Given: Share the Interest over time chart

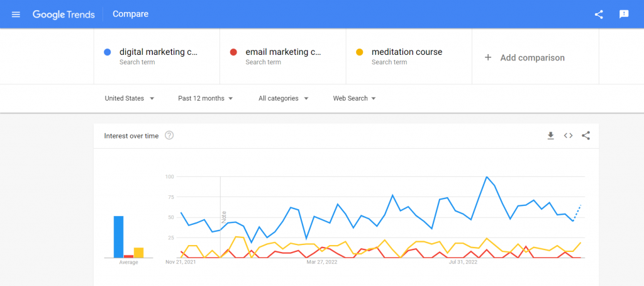Looking at the screenshot, I should pyautogui.click(x=586, y=135).
